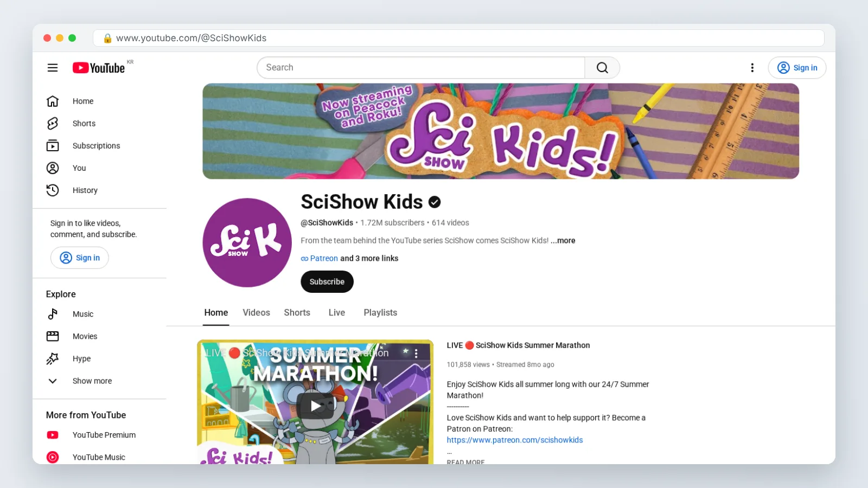
Task: Click the You profile icon in sidebar
Action: [x=53, y=168]
